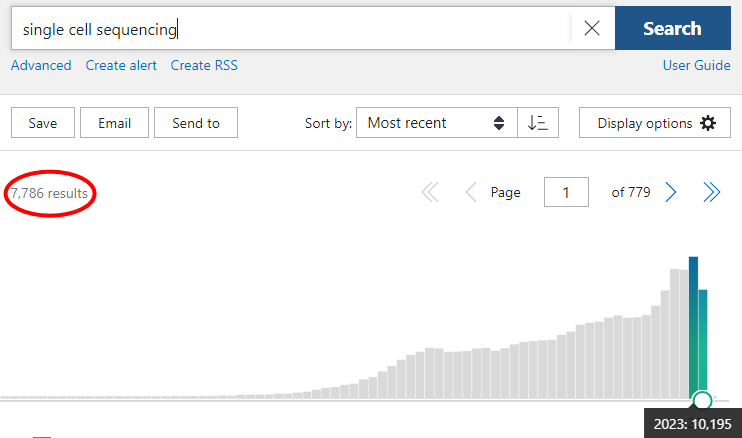Click the Search button
This screenshot has width=742, height=438.
click(672, 29)
